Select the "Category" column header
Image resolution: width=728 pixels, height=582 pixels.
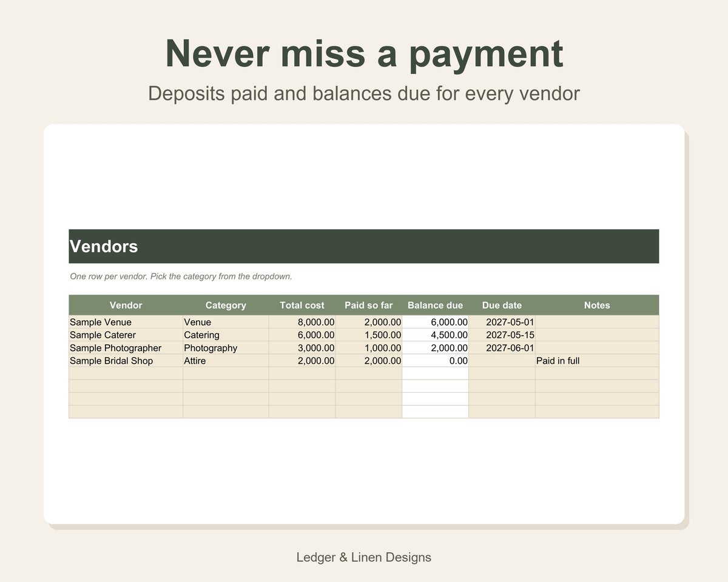pyautogui.click(x=226, y=305)
